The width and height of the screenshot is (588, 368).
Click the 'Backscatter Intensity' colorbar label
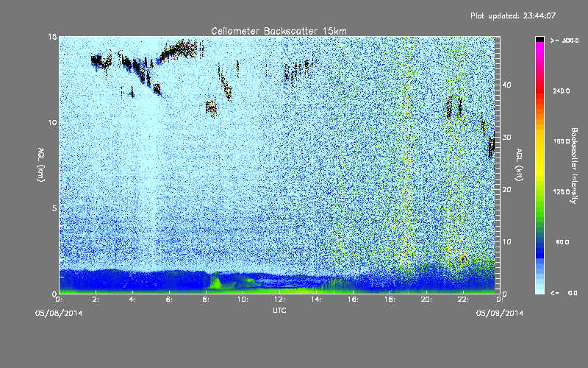click(x=574, y=166)
